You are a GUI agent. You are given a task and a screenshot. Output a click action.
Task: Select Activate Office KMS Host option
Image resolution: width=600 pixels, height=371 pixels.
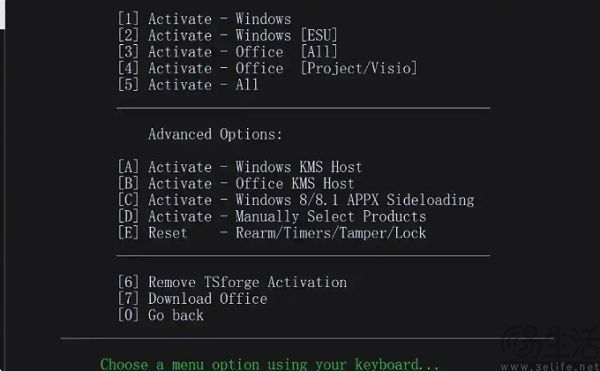coord(236,184)
